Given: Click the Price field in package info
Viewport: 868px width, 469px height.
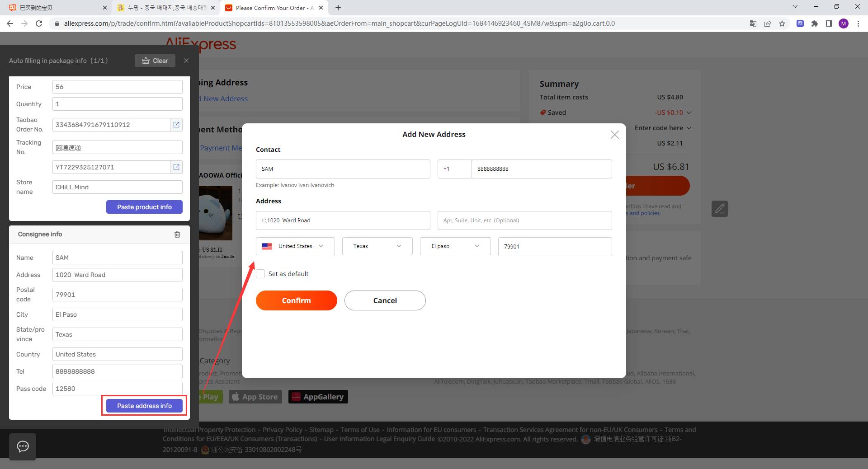Looking at the screenshot, I should 118,87.
